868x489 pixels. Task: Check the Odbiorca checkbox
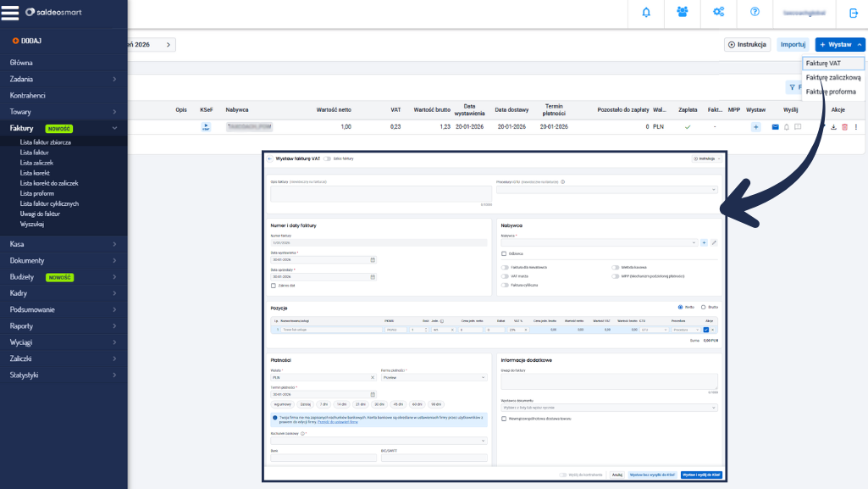504,253
